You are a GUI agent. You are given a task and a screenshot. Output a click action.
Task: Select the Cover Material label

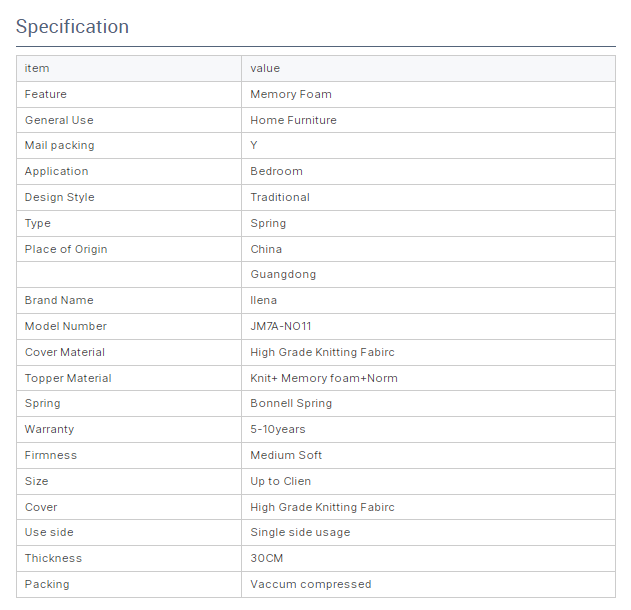pyautogui.click(x=65, y=352)
